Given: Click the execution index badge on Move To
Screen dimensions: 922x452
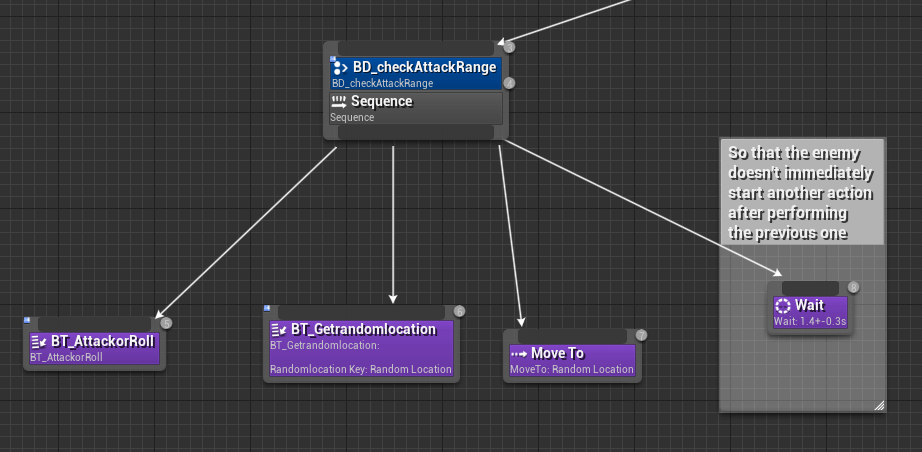Looking at the screenshot, I should [x=641, y=335].
